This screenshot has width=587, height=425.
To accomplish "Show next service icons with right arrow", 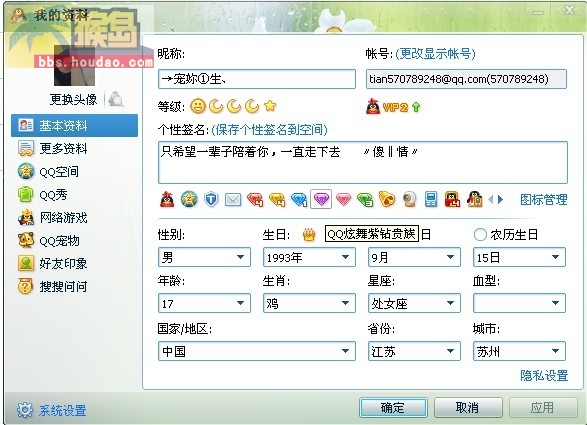I will click(501, 200).
